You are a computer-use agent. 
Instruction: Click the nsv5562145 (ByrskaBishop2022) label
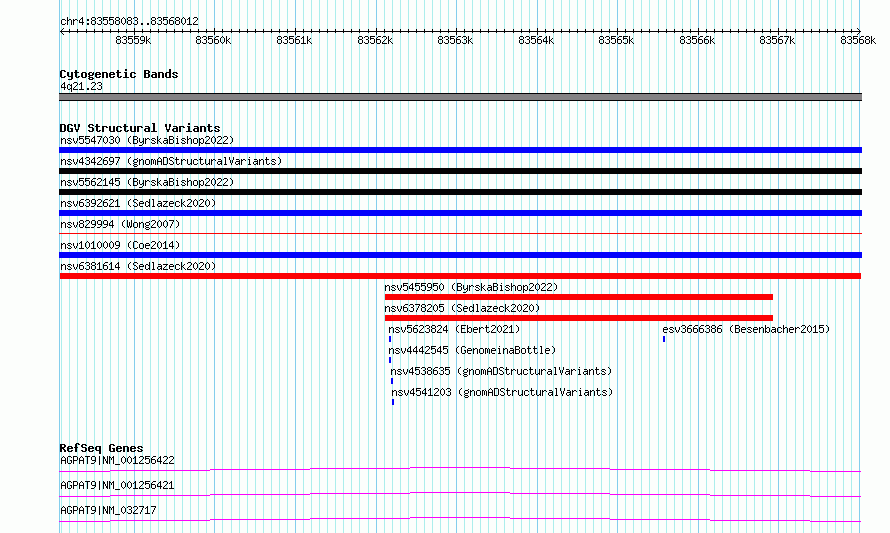pos(147,182)
